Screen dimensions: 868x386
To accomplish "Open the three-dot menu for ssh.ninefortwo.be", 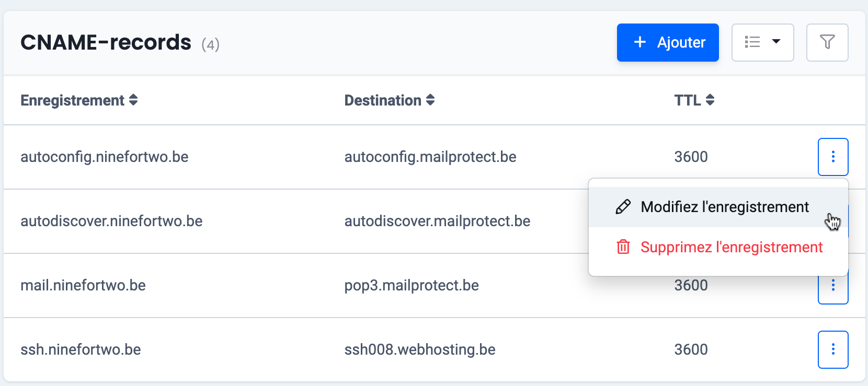I will 833,349.
